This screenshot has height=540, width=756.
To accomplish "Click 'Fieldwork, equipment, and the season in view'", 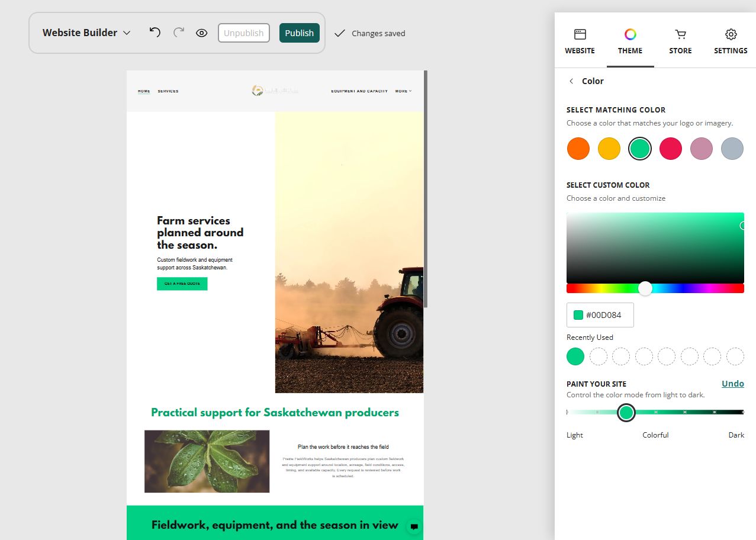I will (x=275, y=525).
